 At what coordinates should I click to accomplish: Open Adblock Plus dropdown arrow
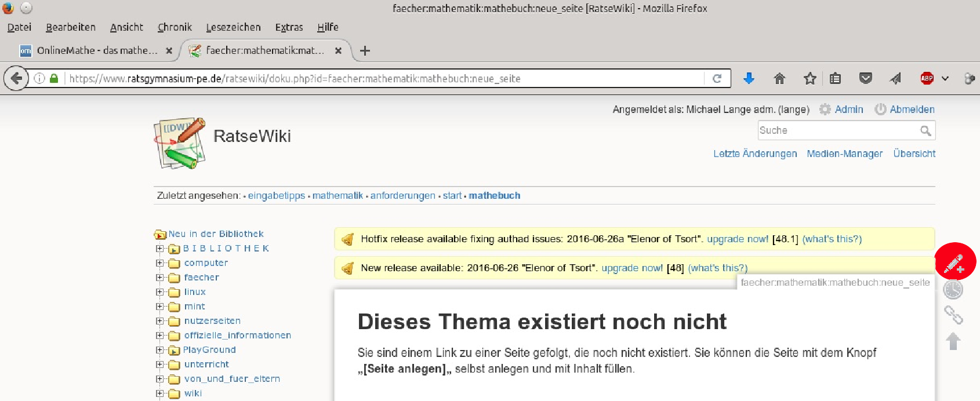(x=945, y=78)
